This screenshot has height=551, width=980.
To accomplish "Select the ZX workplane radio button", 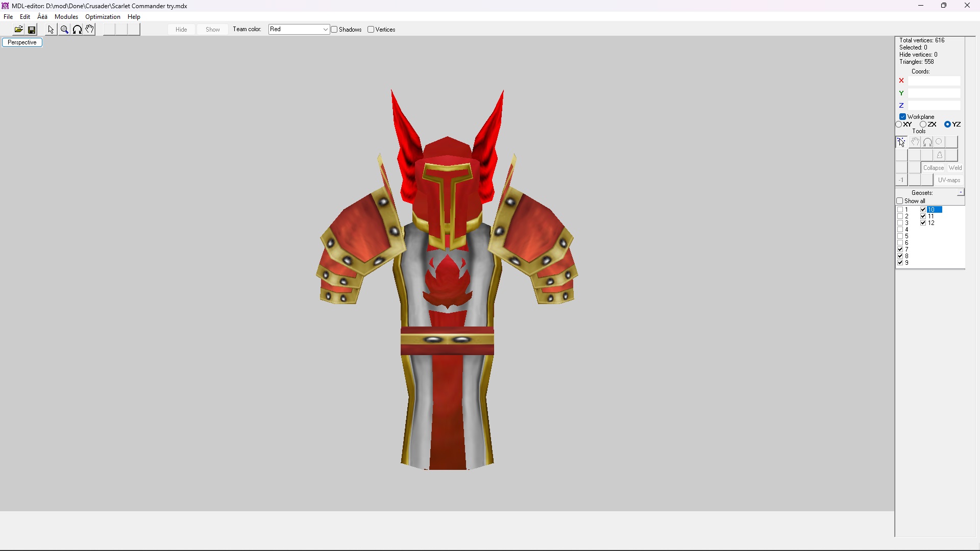I will (923, 124).
